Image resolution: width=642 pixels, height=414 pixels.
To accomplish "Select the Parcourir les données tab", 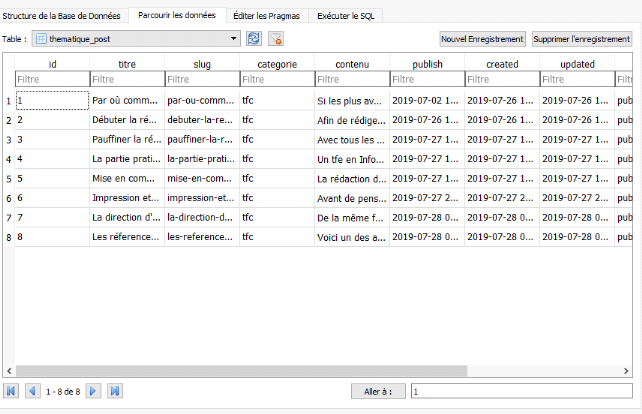I will (177, 15).
